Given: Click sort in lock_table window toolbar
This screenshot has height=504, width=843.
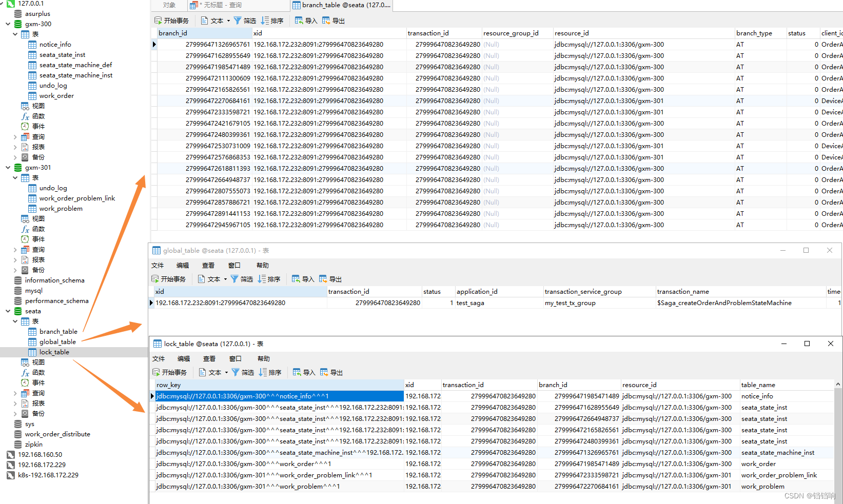Looking at the screenshot, I should pyautogui.click(x=270, y=372).
